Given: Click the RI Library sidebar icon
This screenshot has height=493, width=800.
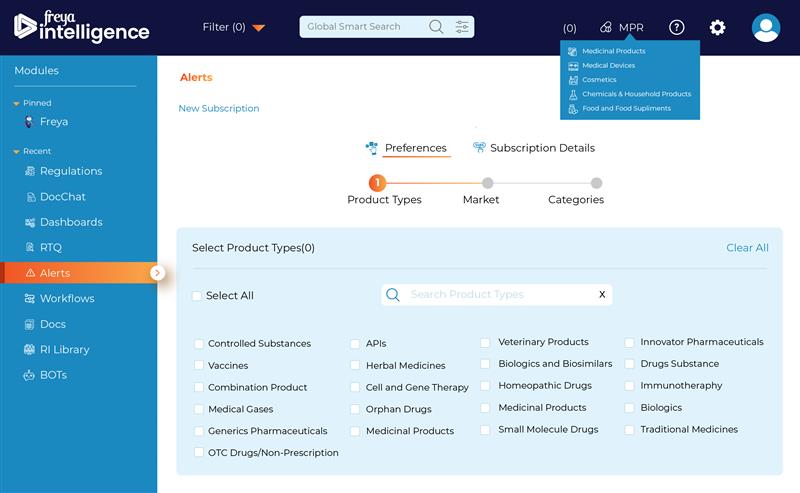Looking at the screenshot, I should 30,350.
